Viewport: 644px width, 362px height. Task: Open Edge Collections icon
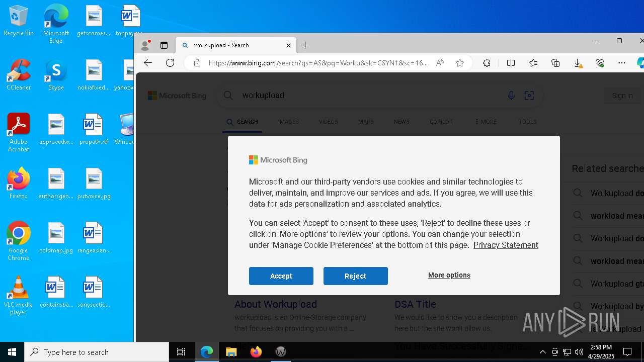(x=555, y=63)
